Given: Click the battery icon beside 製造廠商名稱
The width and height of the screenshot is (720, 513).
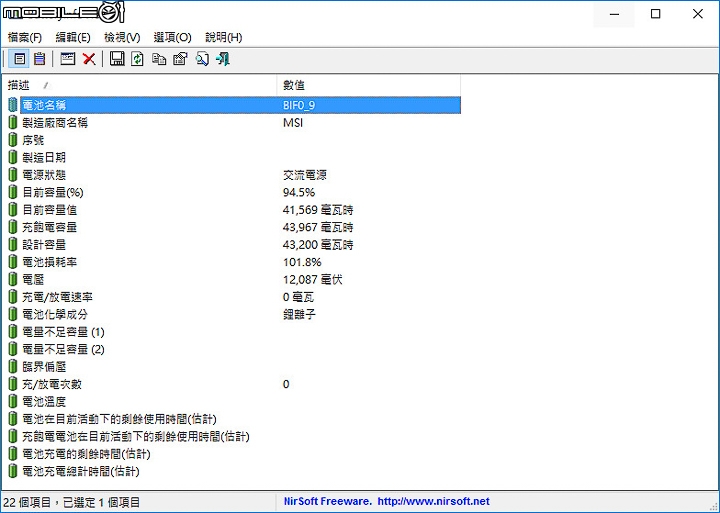Looking at the screenshot, I should click(13, 123).
